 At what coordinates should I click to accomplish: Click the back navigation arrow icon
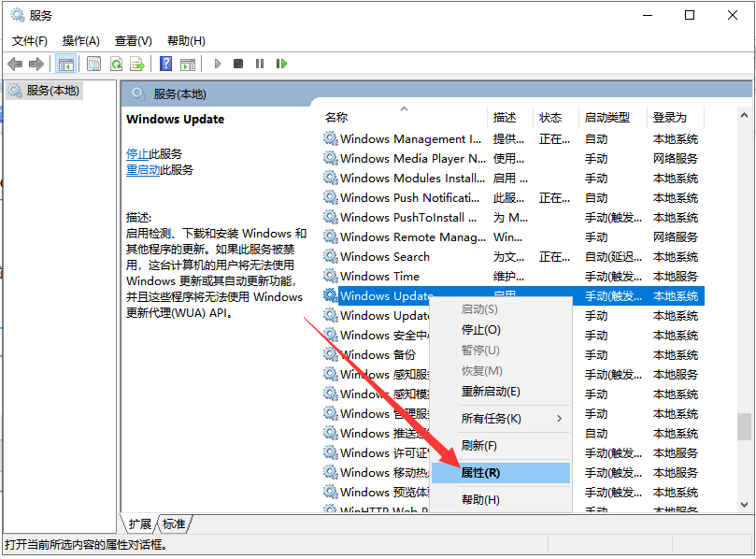click(16, 64)
